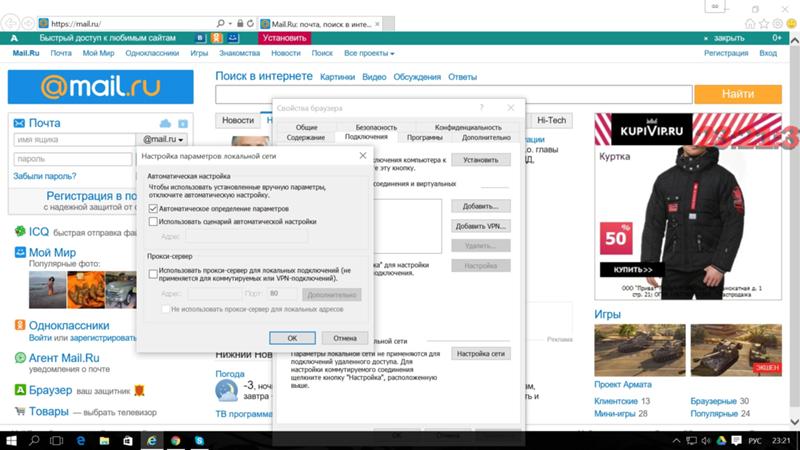800x450 pixels.
Task: Enable Использовать прокси-сервер для локальных подключений
Action: (x=153, y=274)
